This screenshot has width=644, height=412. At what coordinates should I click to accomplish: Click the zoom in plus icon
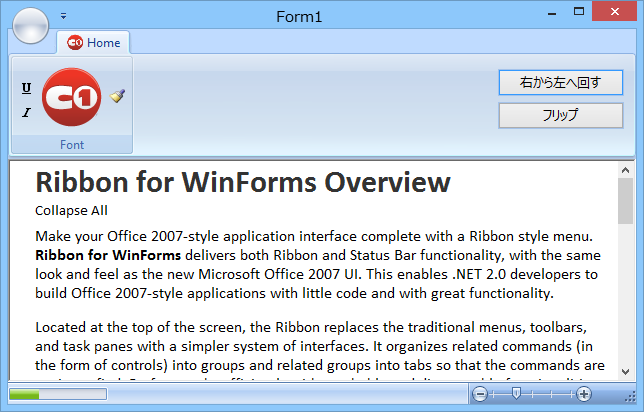tap(584, 395)
